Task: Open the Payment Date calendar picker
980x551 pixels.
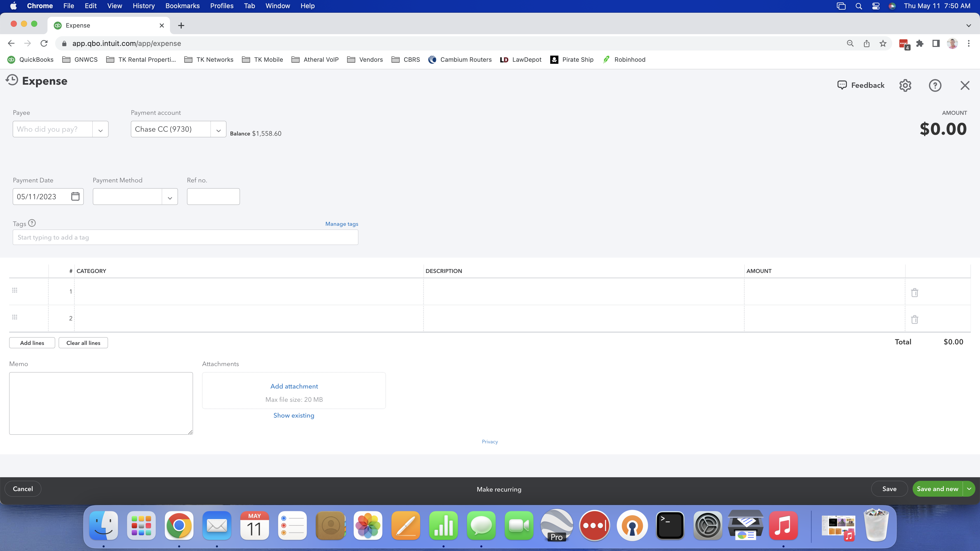Action: (x=75, y=196)
